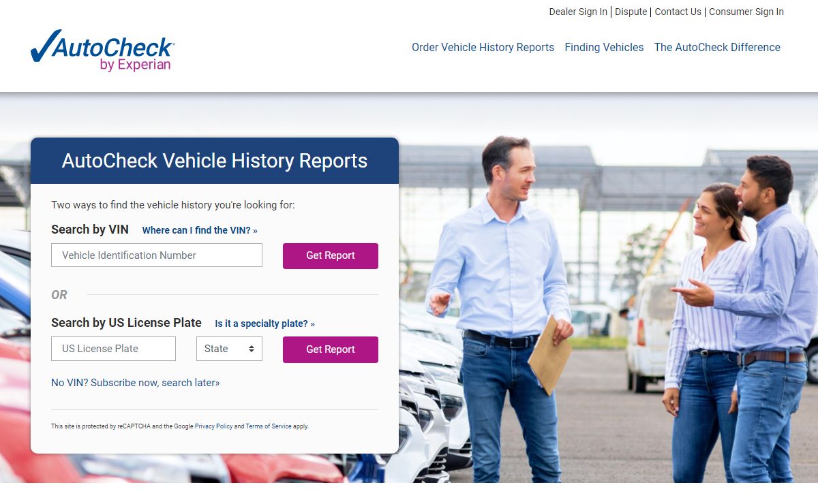Get Report for the license plate search

pos(331,349)
